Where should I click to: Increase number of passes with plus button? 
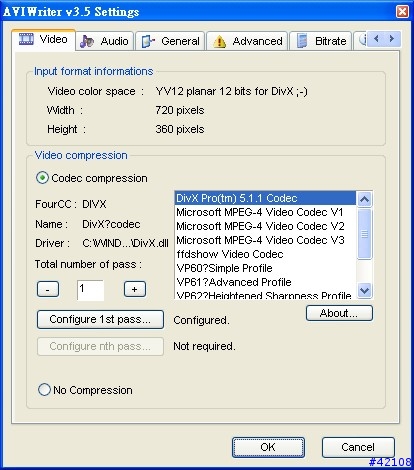[135, 289]
